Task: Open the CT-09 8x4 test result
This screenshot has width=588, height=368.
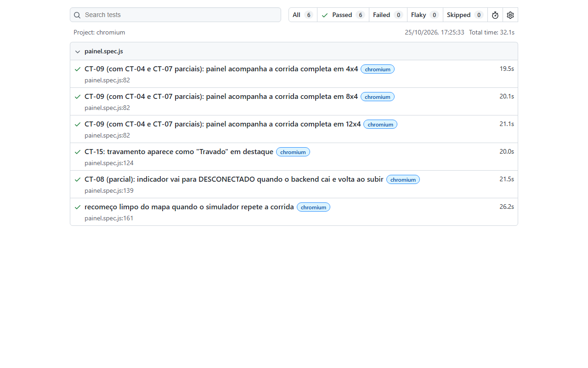Action: 221,97
